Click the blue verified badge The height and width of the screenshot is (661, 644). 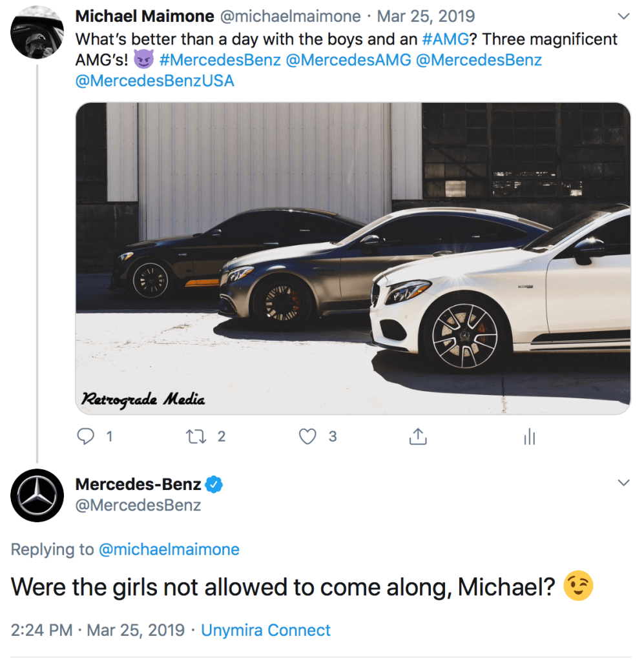point(214,484)
